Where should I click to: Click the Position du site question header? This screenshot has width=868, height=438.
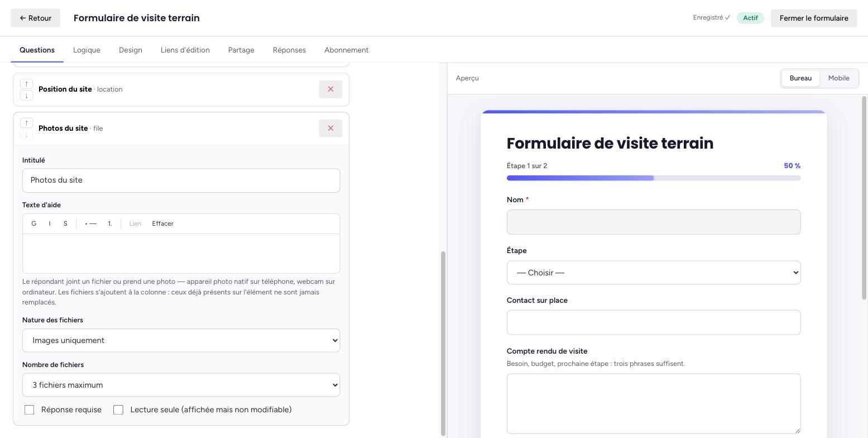(x=181, y=89)
